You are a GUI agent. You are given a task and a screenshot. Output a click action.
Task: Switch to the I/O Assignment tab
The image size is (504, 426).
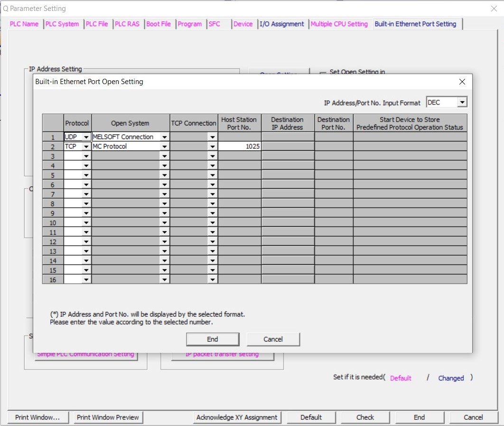pos(282,24)
